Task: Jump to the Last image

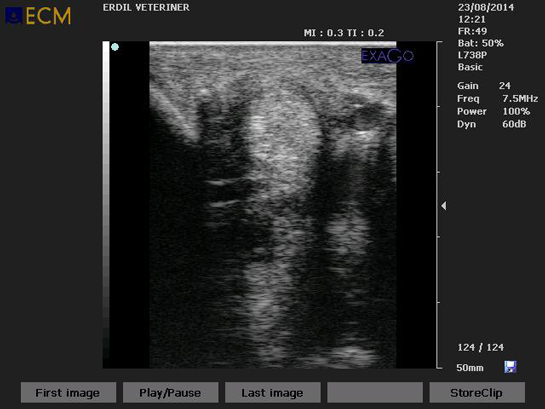Action: (272, 393)
